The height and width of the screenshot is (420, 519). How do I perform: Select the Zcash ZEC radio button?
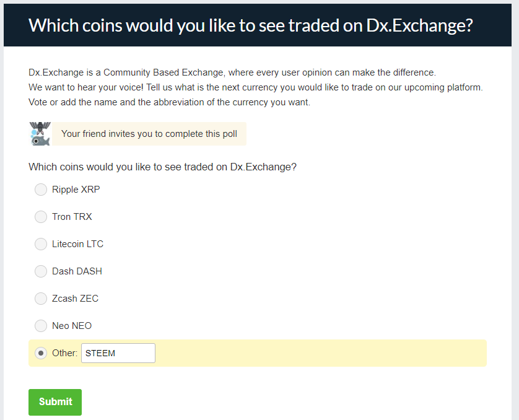pos(41,299)
